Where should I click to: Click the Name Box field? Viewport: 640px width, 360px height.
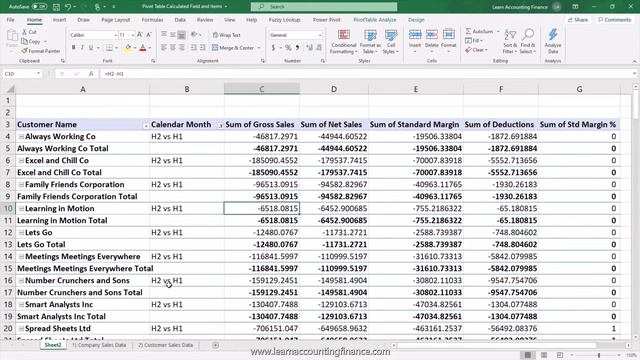click(x=22, y=74)
